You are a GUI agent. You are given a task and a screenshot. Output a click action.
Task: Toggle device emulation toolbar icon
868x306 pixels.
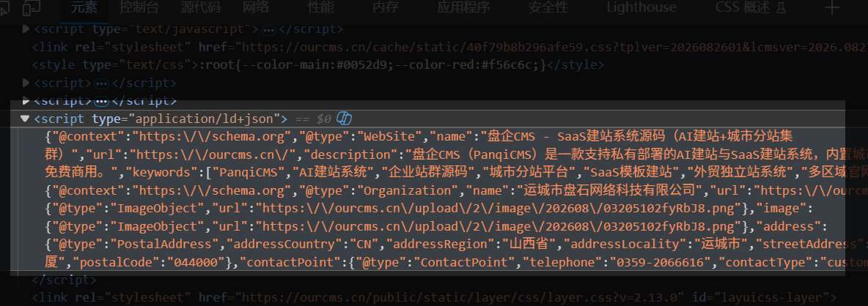pyautogui.click(x=32, y=8)
